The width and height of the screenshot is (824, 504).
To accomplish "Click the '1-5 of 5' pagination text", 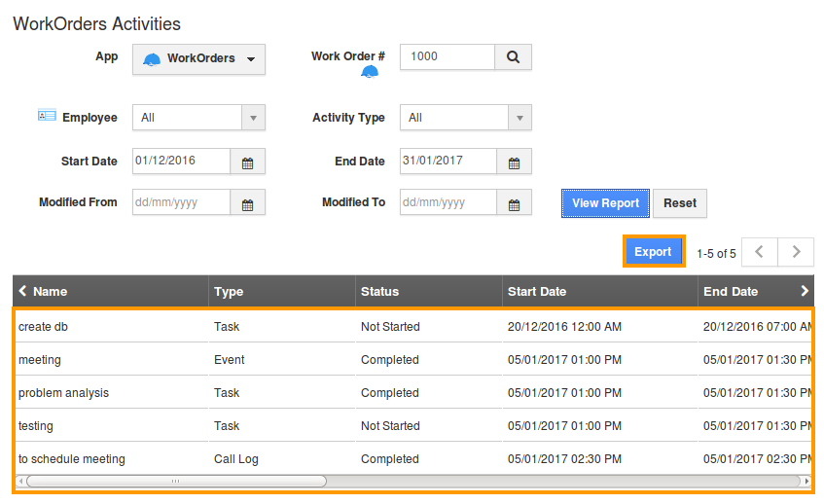I will click(716, 253).
